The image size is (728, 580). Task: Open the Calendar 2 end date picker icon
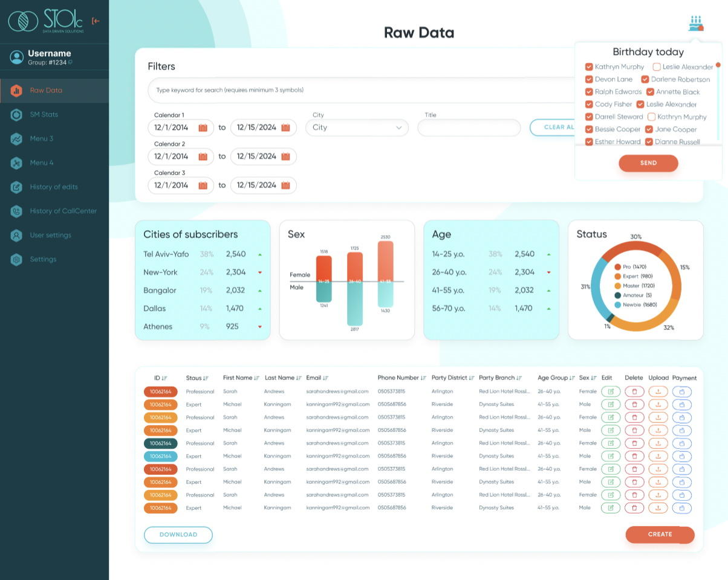point(285,156)
